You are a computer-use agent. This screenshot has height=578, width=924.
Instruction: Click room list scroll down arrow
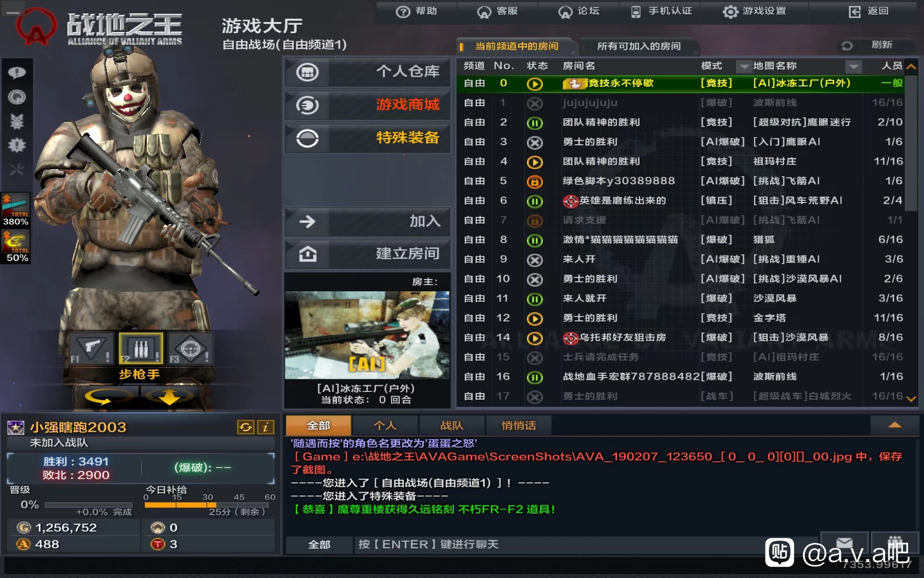[x=911, y=399]
